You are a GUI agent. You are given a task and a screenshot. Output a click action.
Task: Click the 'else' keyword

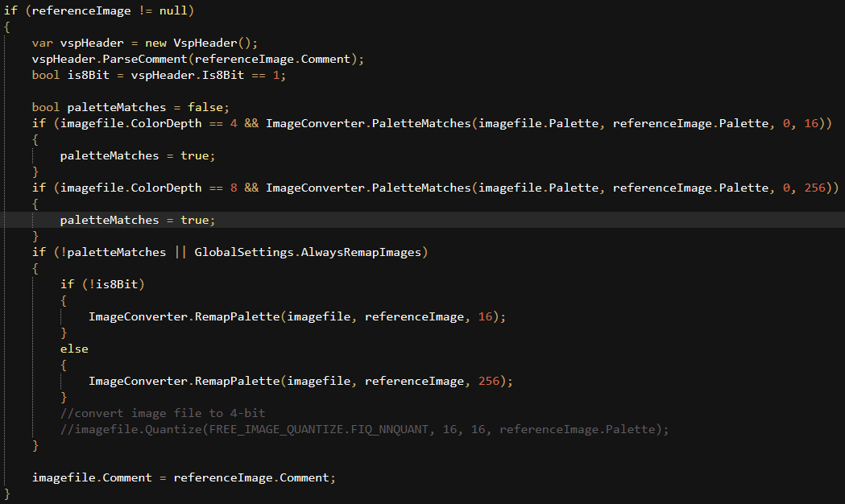click(74, 349)
